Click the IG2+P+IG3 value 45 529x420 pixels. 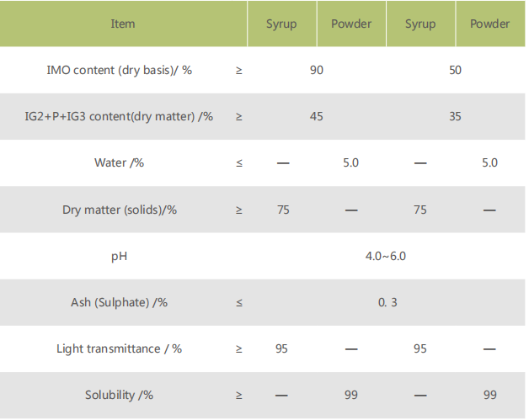[x=317, y=117]
